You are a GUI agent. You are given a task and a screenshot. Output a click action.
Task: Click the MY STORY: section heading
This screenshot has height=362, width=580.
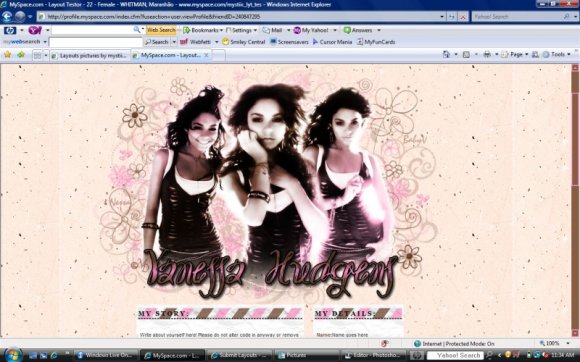coord(163,314)
